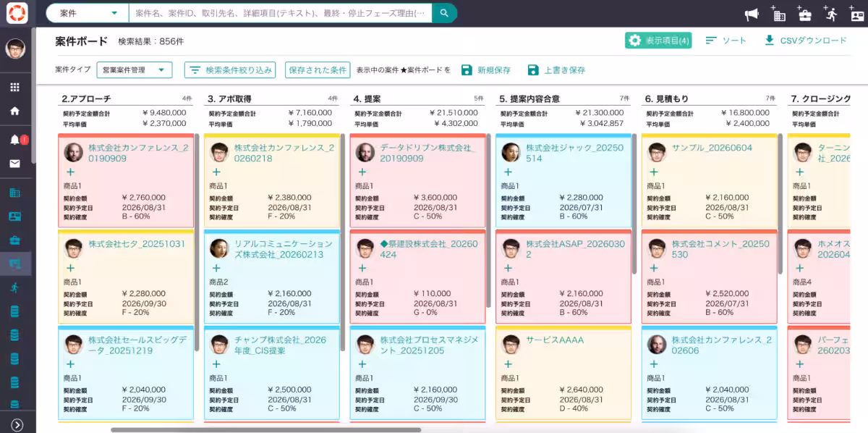Open card データドリブン株式会社_20190909

point(418,181)
